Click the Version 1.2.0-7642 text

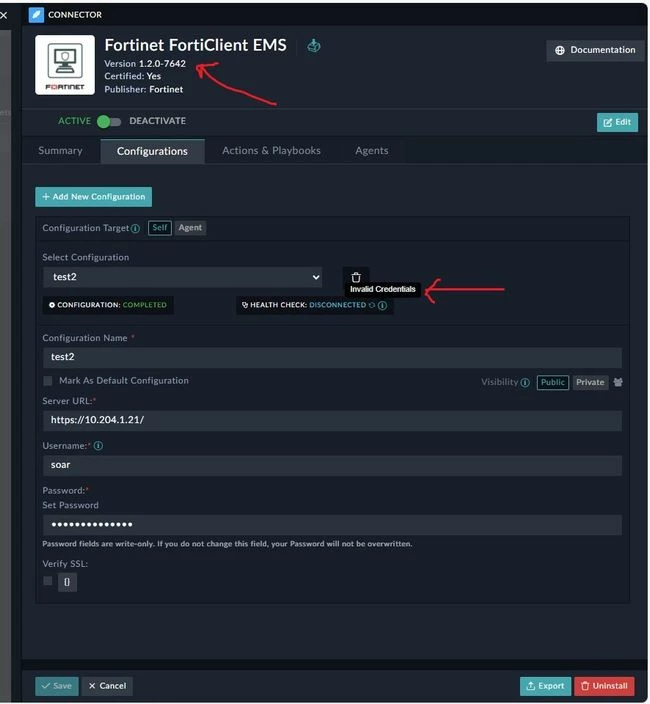pos(145,64)
